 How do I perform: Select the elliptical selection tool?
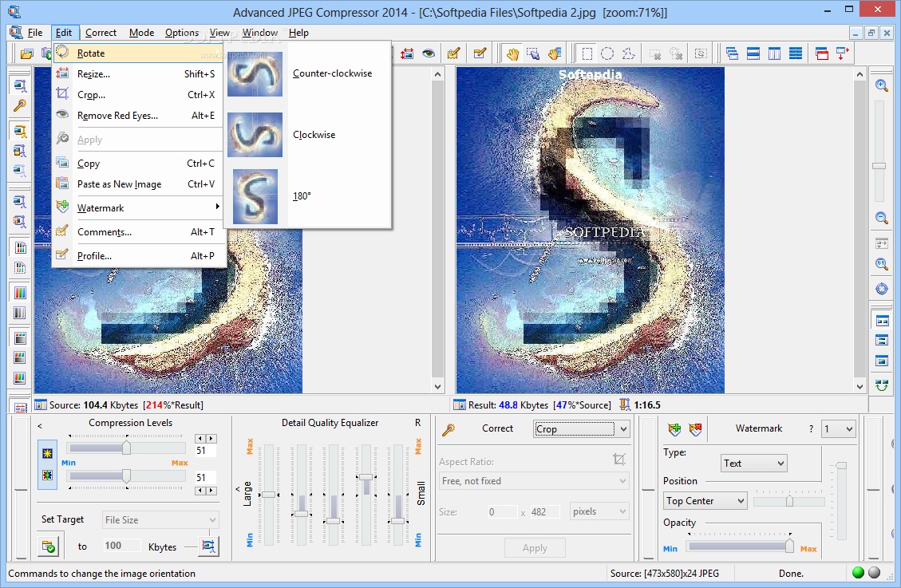click(607, 54)
